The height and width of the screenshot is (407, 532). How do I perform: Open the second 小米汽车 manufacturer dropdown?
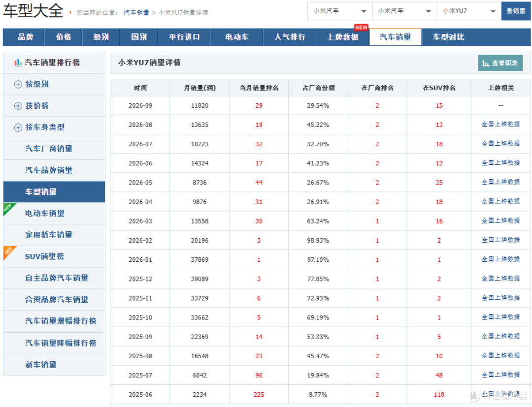pyautogui.click(x=404, y=11)
